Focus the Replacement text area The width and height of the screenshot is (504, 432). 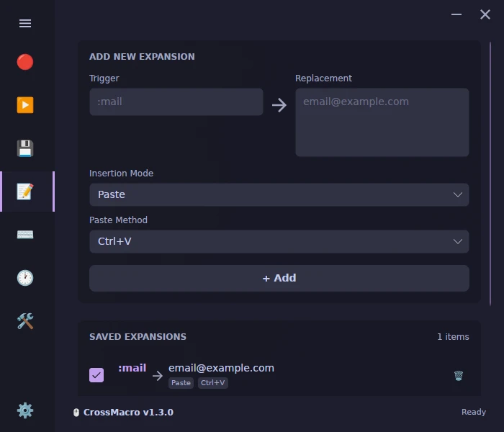coord(382,122)
